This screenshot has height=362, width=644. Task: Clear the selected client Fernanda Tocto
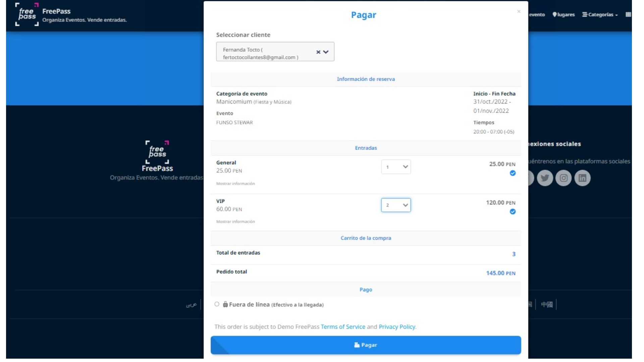click(317, 52)
